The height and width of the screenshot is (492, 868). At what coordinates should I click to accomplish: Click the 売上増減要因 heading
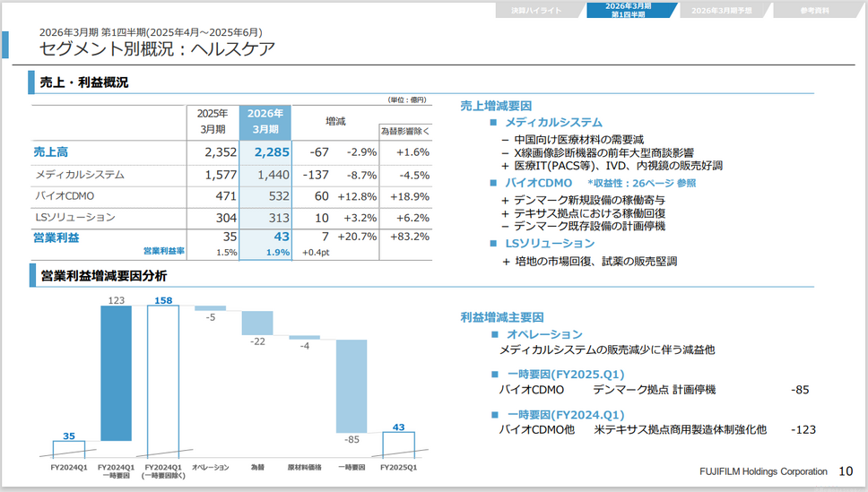click(x=496, y=106)
